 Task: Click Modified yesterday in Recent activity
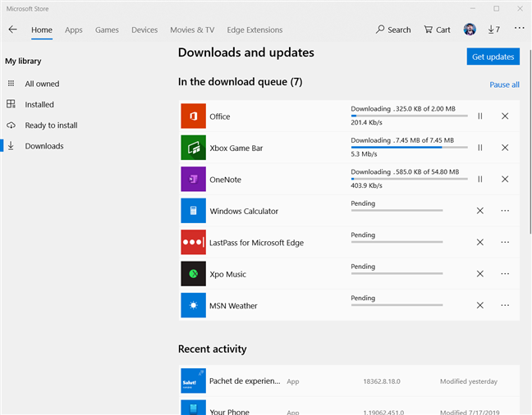pos(469,381)
